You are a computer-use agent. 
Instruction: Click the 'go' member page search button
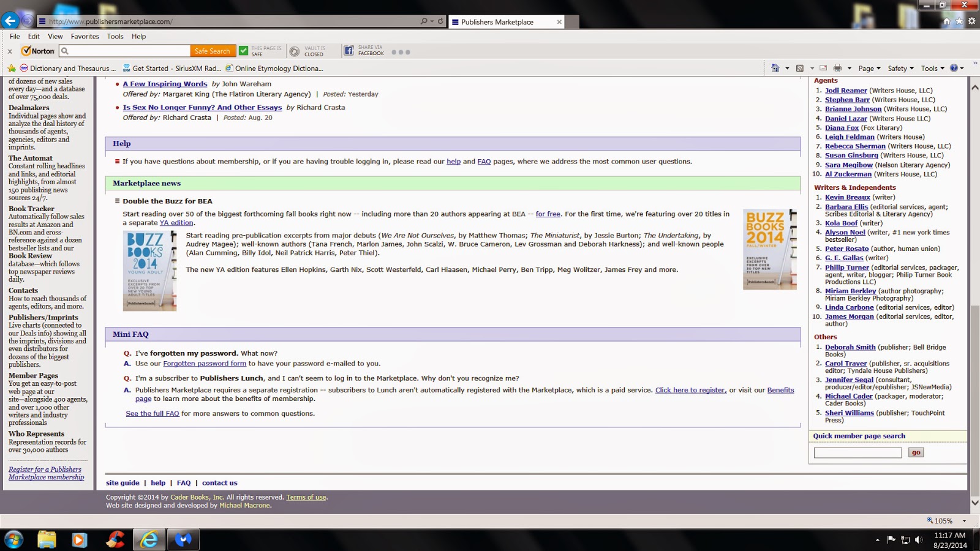pos(916,452)
